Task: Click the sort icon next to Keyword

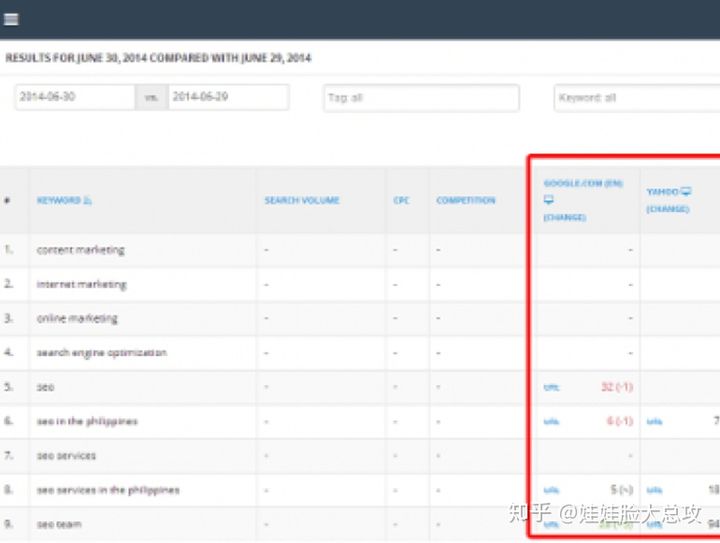Action: point(88,200)
